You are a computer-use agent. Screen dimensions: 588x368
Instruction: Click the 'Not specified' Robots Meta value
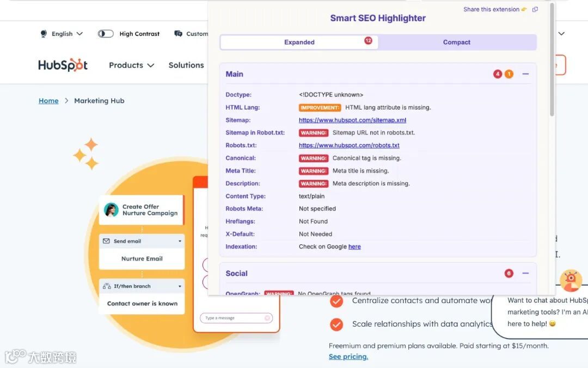pyautogui.click(x=317, y=209)
